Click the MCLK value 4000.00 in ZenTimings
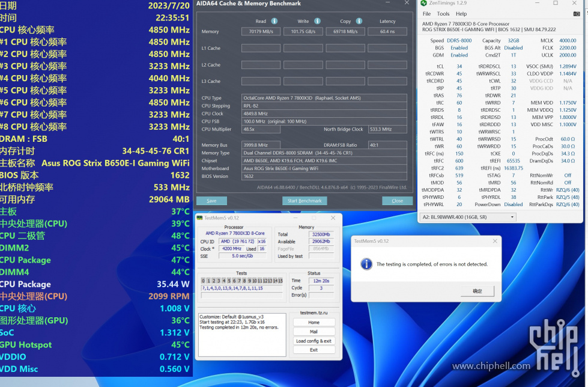 (568, 40)
